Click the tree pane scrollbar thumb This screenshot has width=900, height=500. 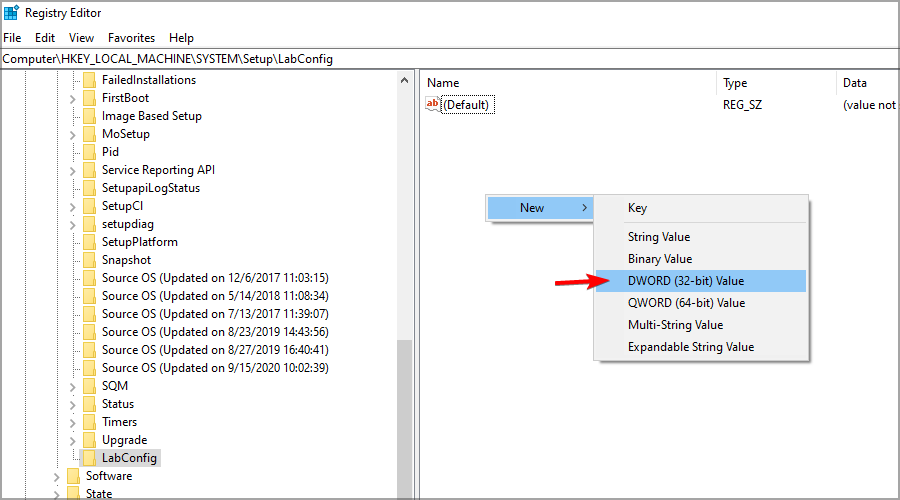tap(405, 419)
